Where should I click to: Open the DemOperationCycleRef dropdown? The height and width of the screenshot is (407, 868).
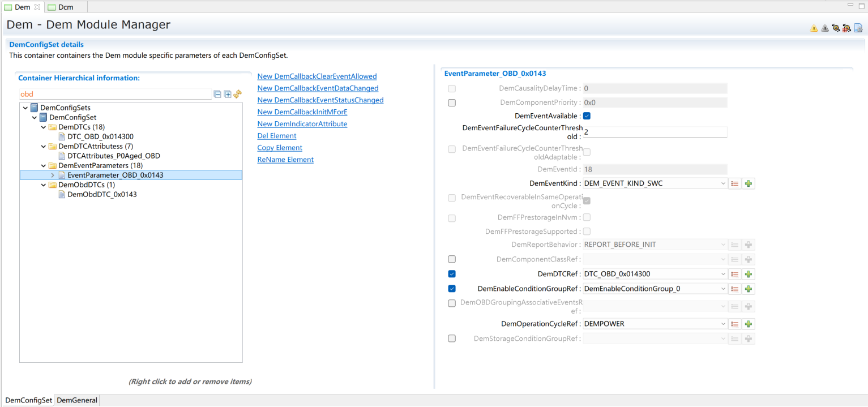[x=723, y=324]
